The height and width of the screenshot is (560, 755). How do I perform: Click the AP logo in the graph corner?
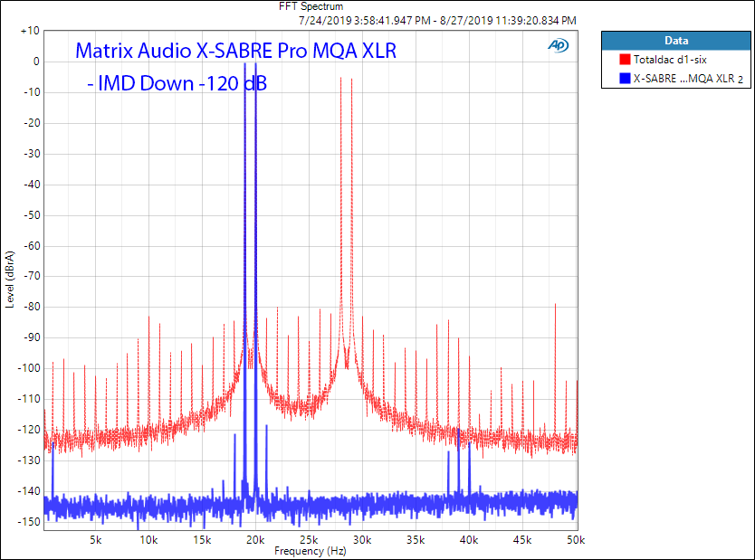(x=558, y=45)
